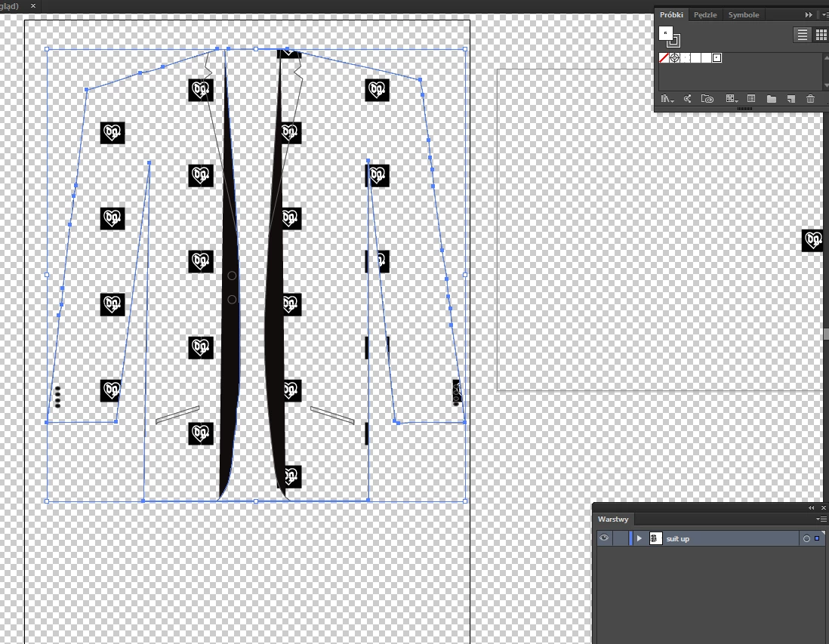Toggle lock on suit up layer
Screen dimensions: 829x644
[621, 538]
